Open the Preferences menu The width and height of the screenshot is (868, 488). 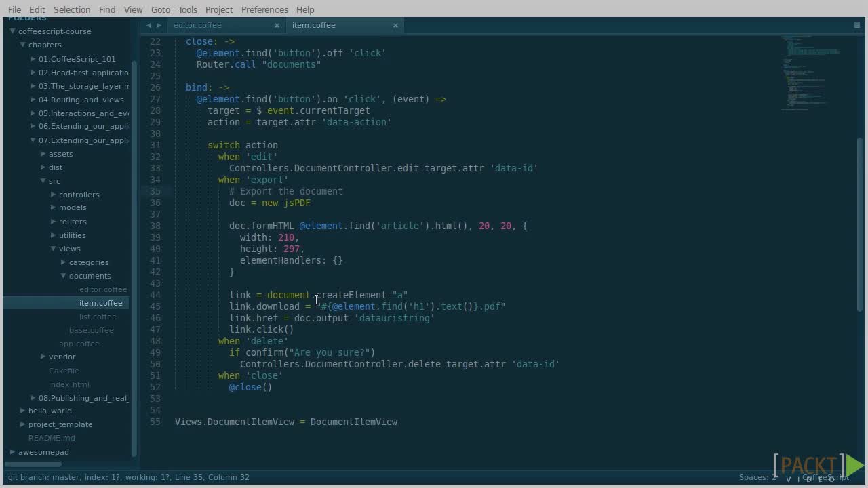[x=264, y=9]
